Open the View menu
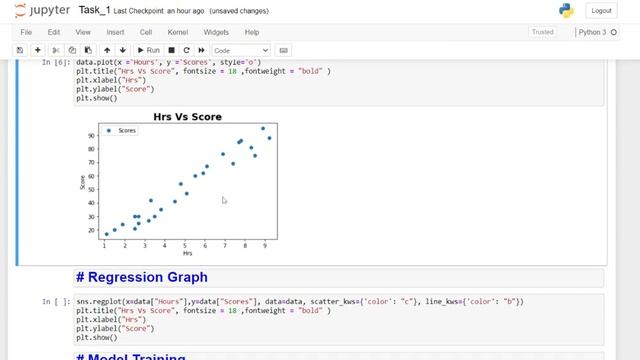The image size is (640, 360). pos(83,32)
